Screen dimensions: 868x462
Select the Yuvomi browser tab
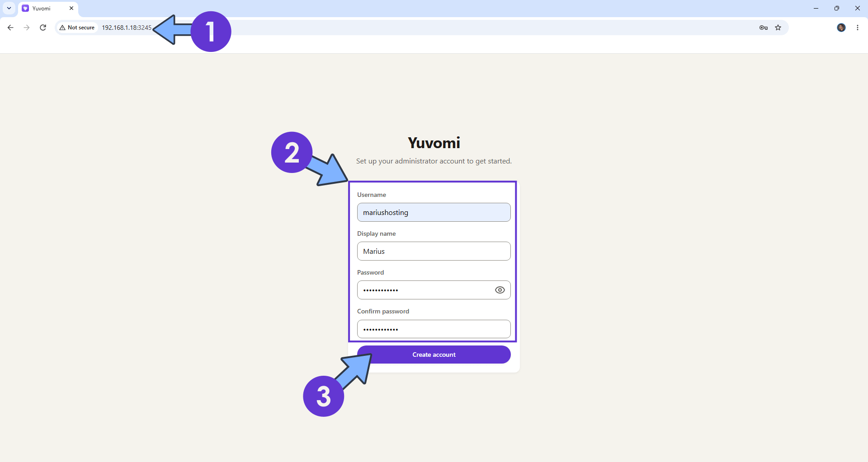48,9
